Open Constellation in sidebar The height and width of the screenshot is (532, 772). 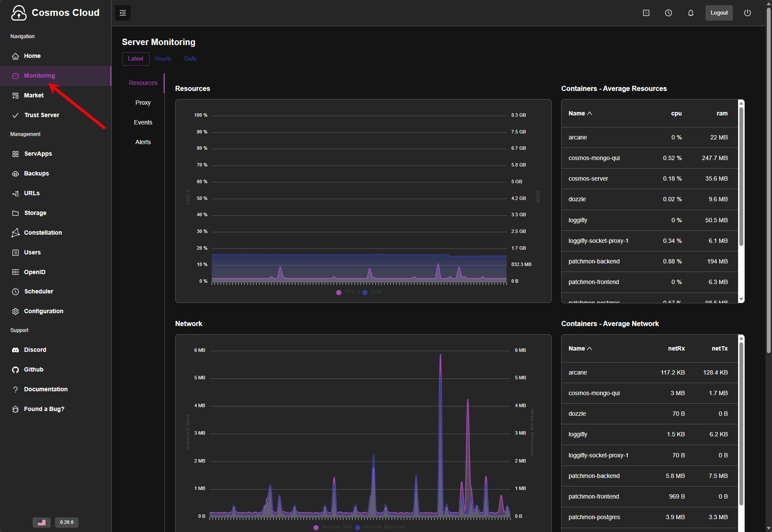coord(43,233)
